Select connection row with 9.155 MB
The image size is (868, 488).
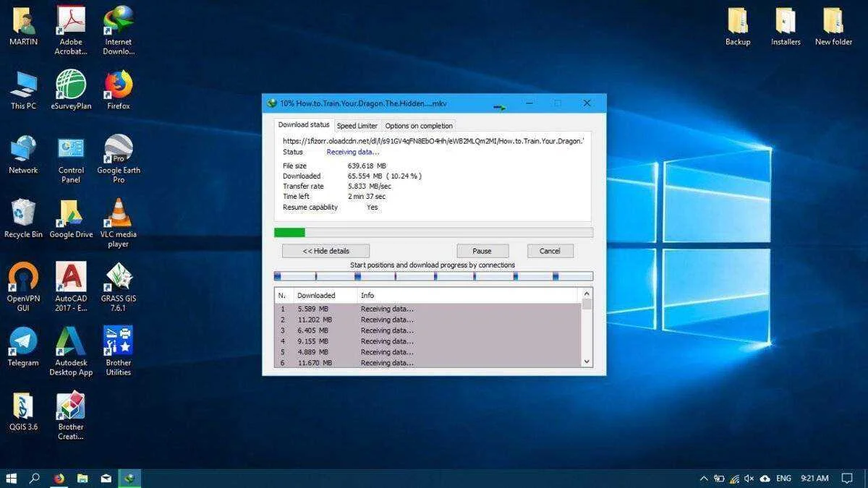click(x=428, y=341)
